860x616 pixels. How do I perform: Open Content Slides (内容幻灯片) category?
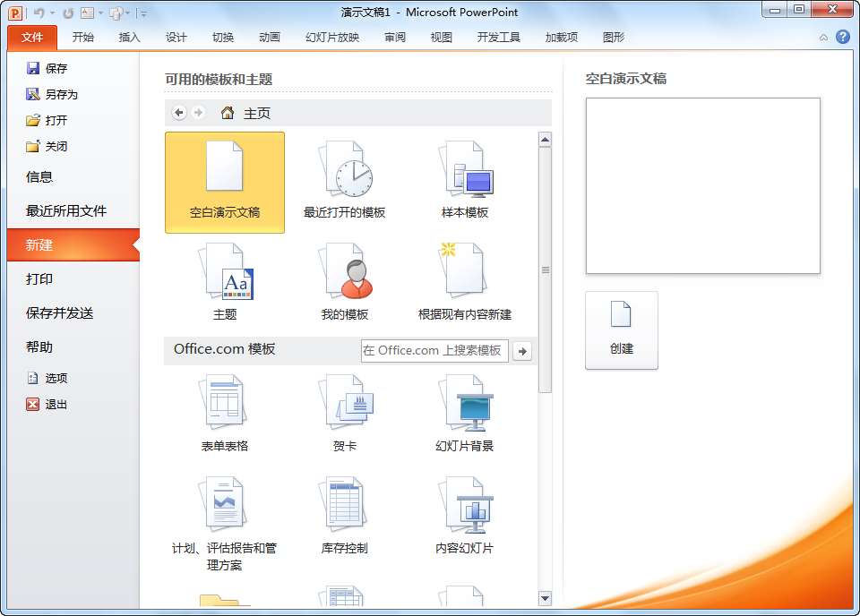coord(465,515)
